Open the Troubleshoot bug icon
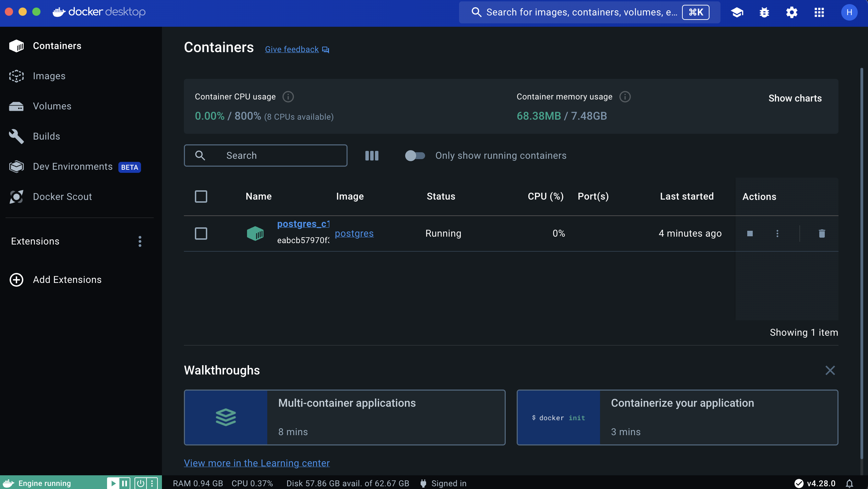Viewport: 868px width, 489px height. (764, 12)
